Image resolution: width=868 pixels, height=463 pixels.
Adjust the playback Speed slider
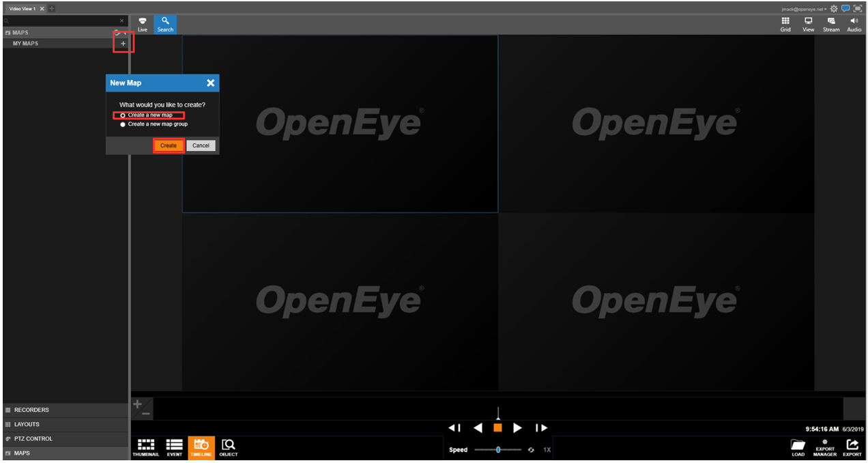click(x=498, y=449)
